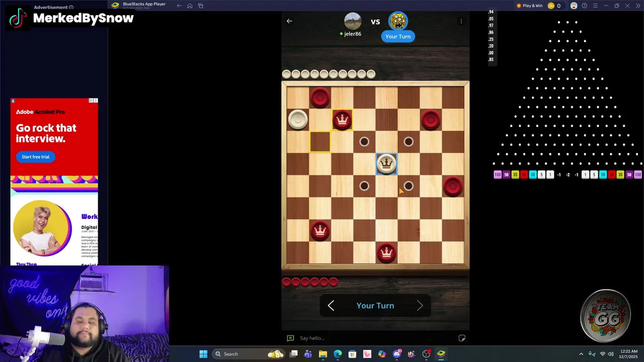This screenshot has height=362, width=644.
Task: Click the Windows taskbar Search box
Action: [x=249, y=354]
